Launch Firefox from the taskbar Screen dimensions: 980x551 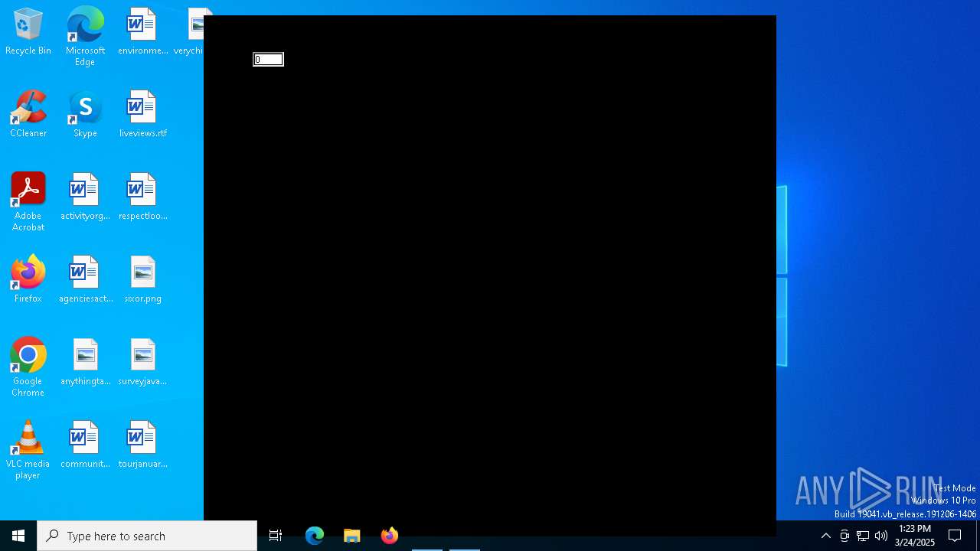pyautogui.click(x=390, y=536)
